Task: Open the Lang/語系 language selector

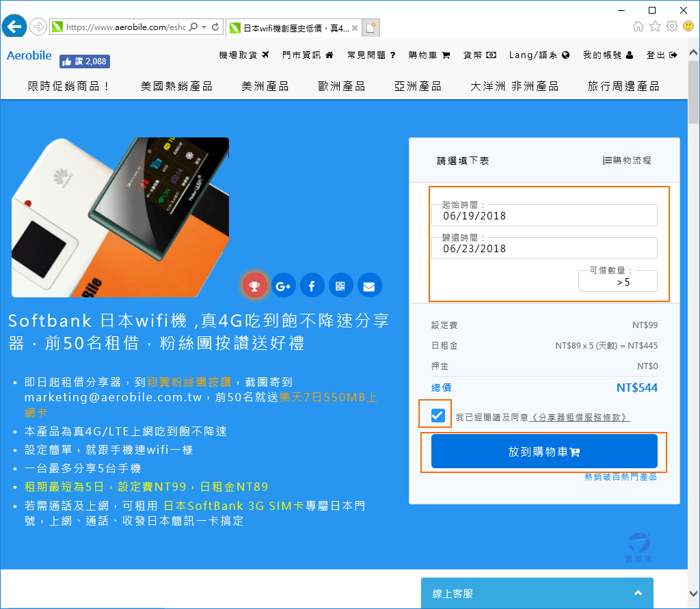Action: [539, 55]
